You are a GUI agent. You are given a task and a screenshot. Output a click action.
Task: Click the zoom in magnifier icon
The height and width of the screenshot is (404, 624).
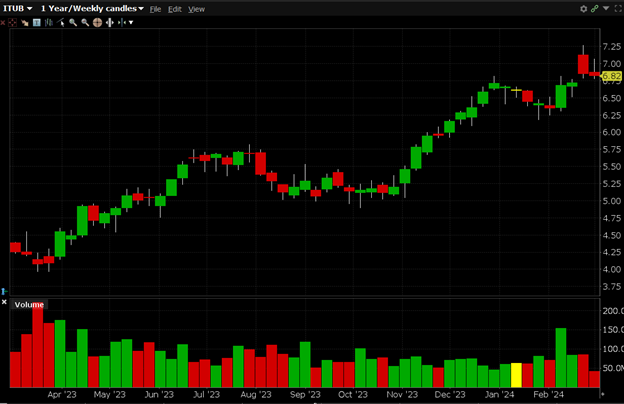pyautogui.click(x=73, y=23)
